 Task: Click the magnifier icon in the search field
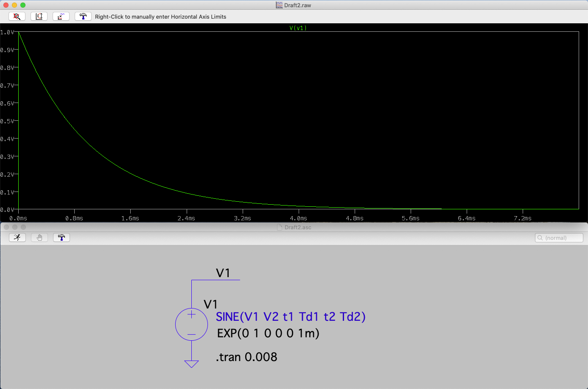[x=539, y=238]
